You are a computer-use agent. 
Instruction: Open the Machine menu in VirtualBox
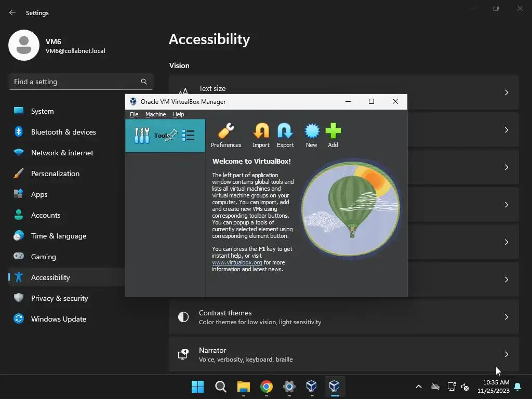pos(156,114)
